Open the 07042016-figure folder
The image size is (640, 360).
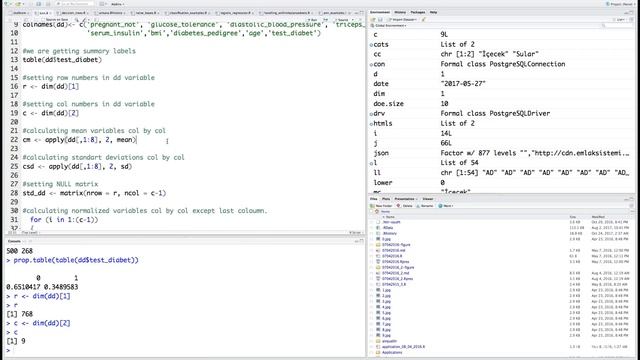[396, 245]
